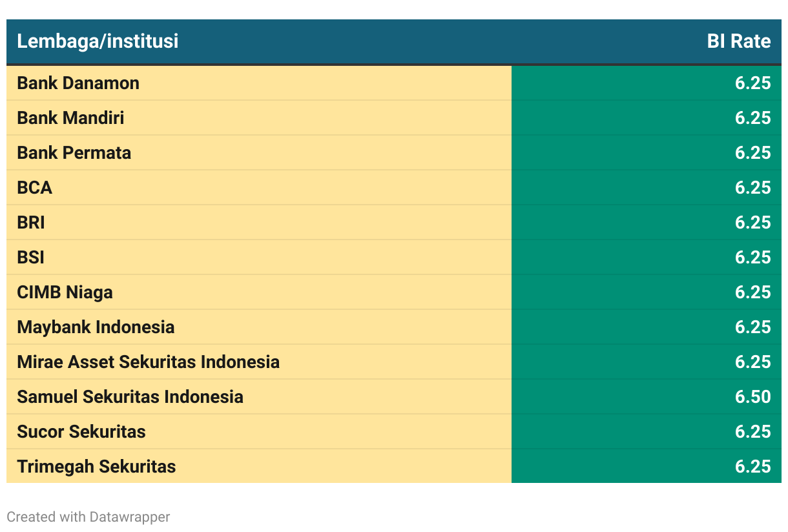Click Bank Danamon's 6.25 rate value

(752, 83)
